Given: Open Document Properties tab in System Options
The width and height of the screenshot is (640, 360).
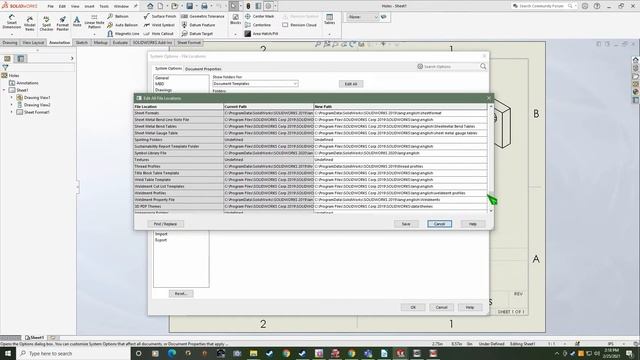Looking at the screenshot, I should click(x=203, y=69).
